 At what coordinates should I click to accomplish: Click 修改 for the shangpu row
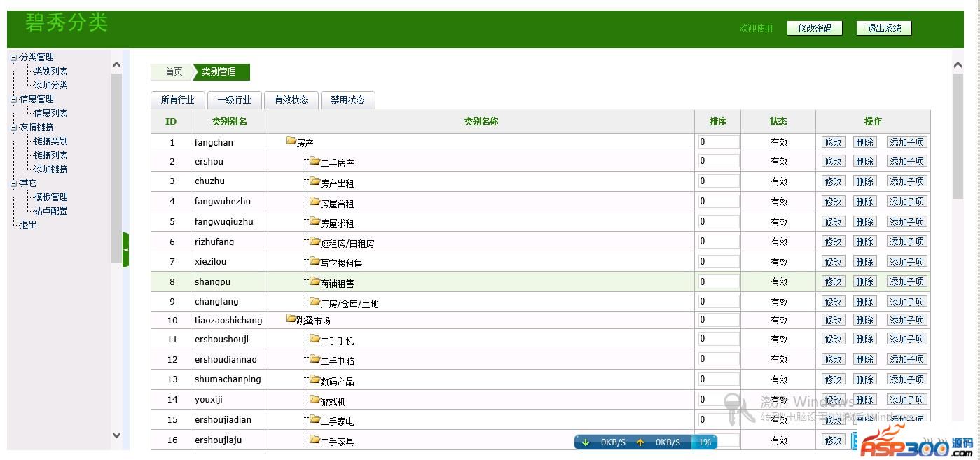pos(833,281)
